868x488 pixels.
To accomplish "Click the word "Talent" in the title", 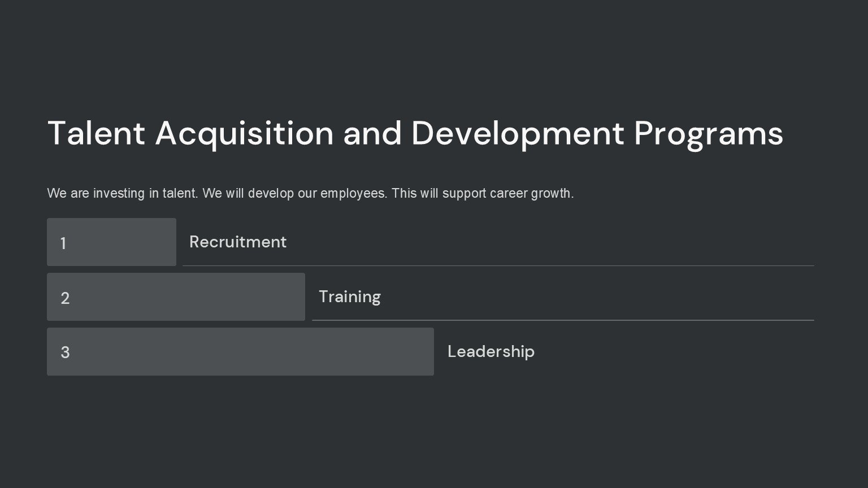I will point(96,133).
